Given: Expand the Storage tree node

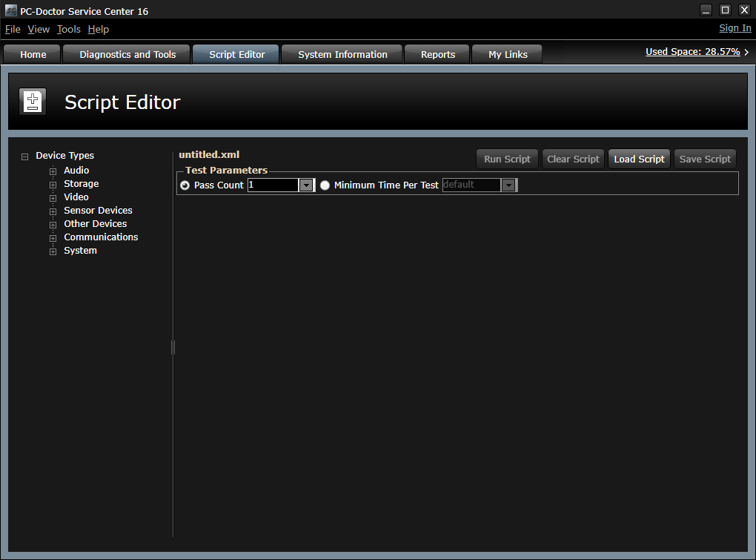Looking at the screenshot, I should pyautogui.click(x=53, y=185).
